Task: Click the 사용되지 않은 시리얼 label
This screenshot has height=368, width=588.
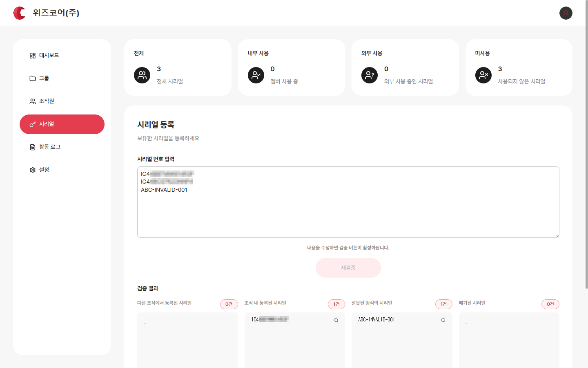Action: (x=521, y=81)
